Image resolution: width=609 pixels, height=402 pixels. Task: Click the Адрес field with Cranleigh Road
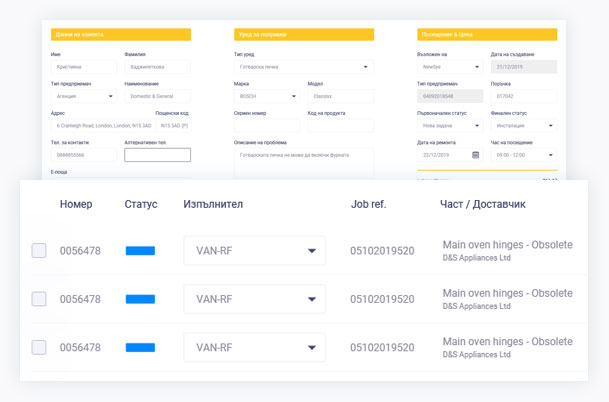tap(103, 125)
